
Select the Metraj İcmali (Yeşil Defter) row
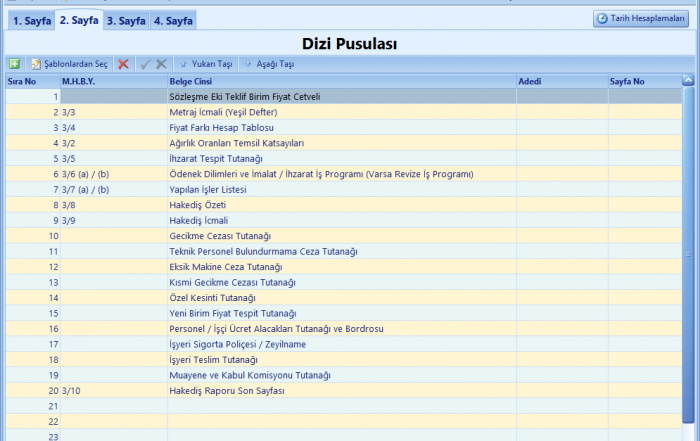tap(340, 113)
